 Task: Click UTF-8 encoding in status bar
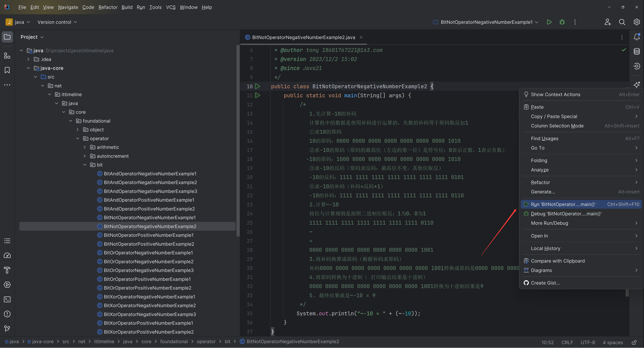(588, 342)
